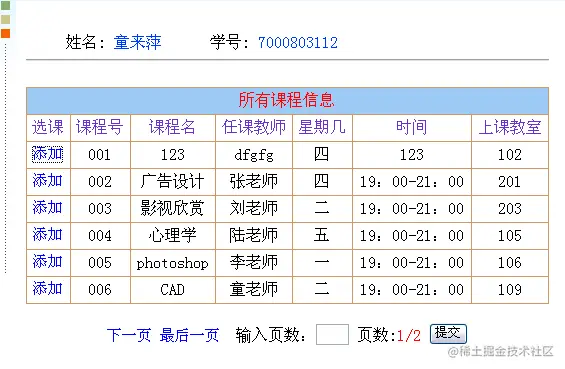Image resolution: width=565 pixels, height=369 pixels.
Task: Click the 星期几 column header
Action: pyautogui.click(x=322, y=128)
